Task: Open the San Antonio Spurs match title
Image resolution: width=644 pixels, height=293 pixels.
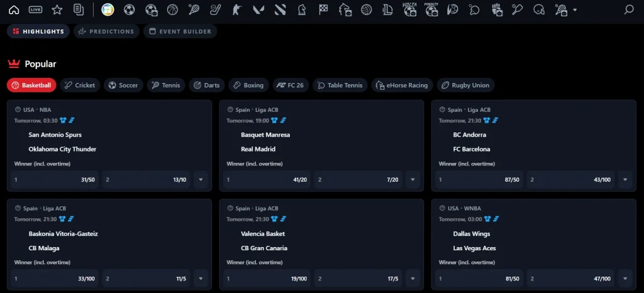Action: (55, 135)
